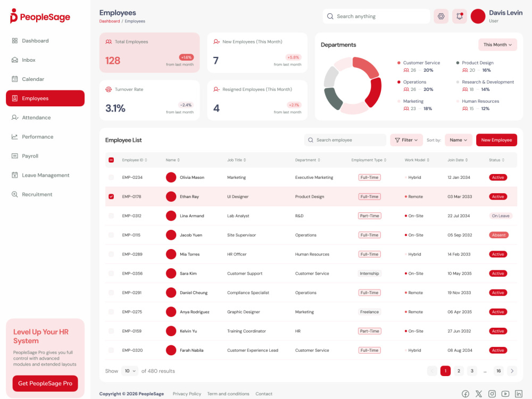Select the active Employees sidebar item
This screenshot has height=399, width=532.
pos(45,98)
